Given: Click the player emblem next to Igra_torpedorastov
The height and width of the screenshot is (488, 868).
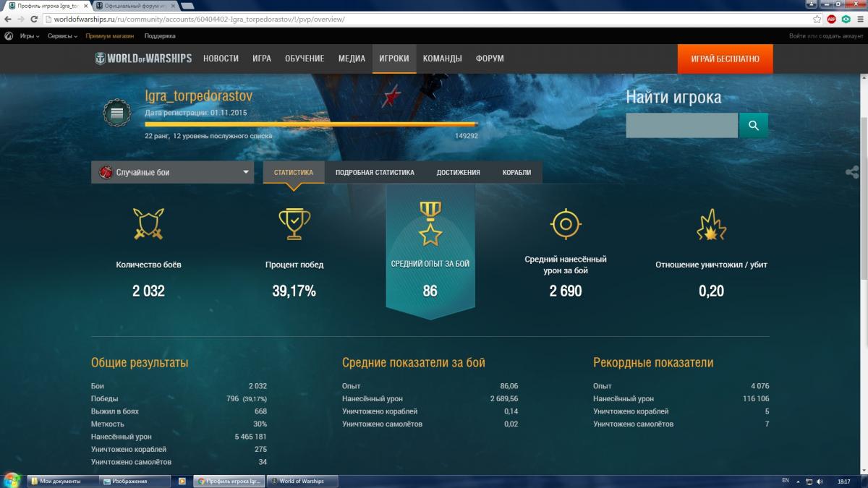Looking at the screenshot, I should tap(116, 113).
